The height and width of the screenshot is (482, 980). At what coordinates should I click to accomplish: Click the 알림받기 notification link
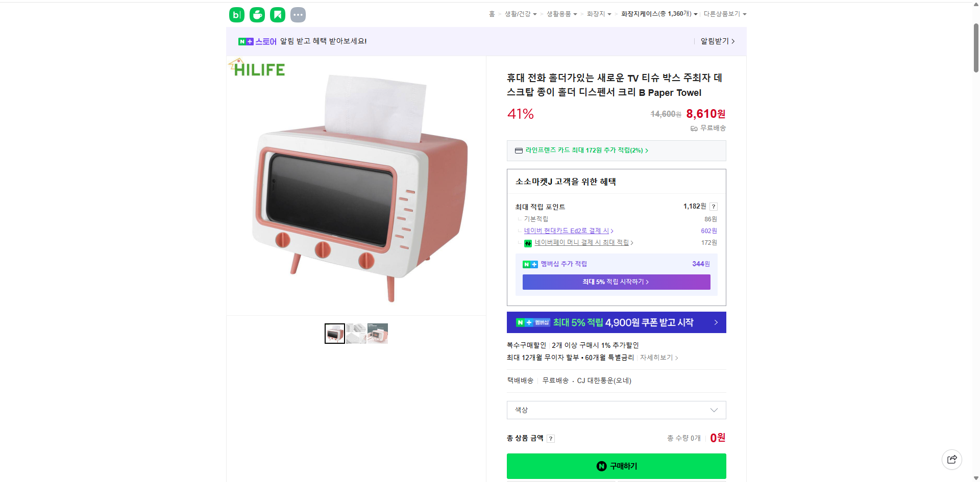714,41
